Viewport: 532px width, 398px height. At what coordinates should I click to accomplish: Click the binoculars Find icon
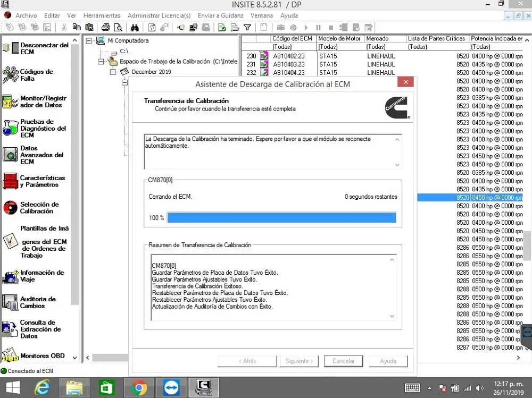click(x=135, y=28)
